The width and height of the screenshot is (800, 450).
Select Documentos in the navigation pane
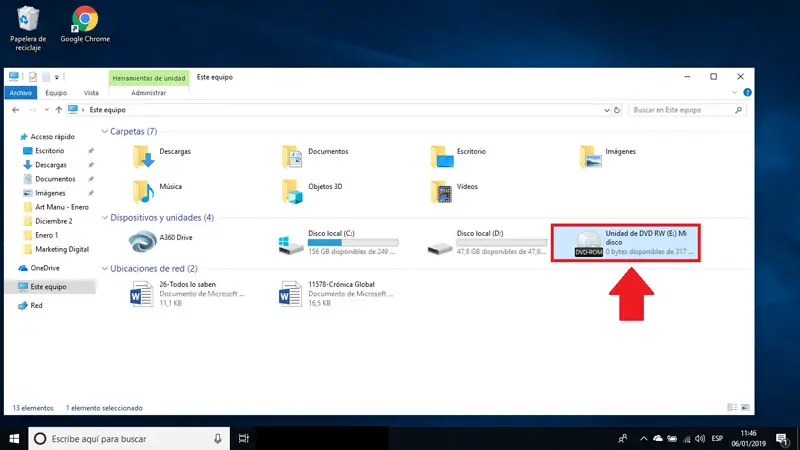55,179
